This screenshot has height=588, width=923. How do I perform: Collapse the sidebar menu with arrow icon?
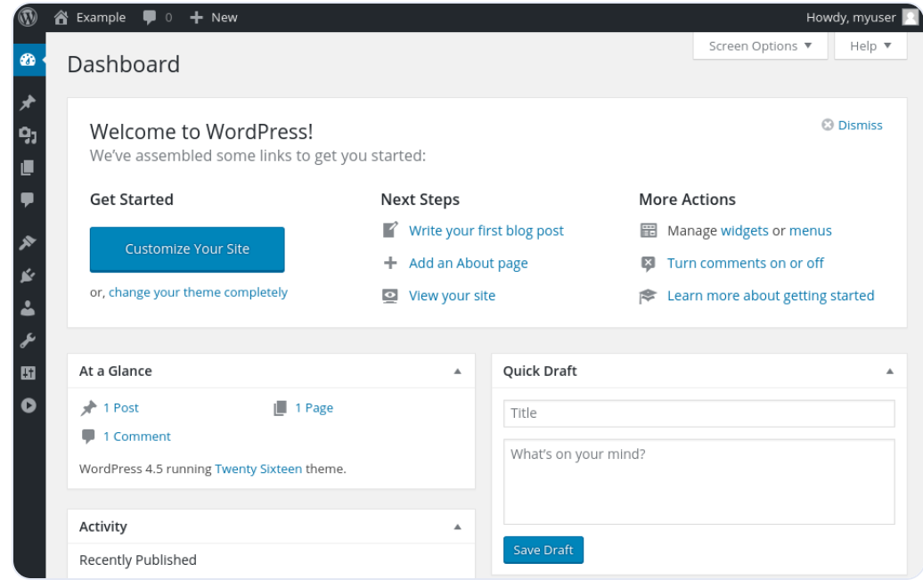point(28,405)
